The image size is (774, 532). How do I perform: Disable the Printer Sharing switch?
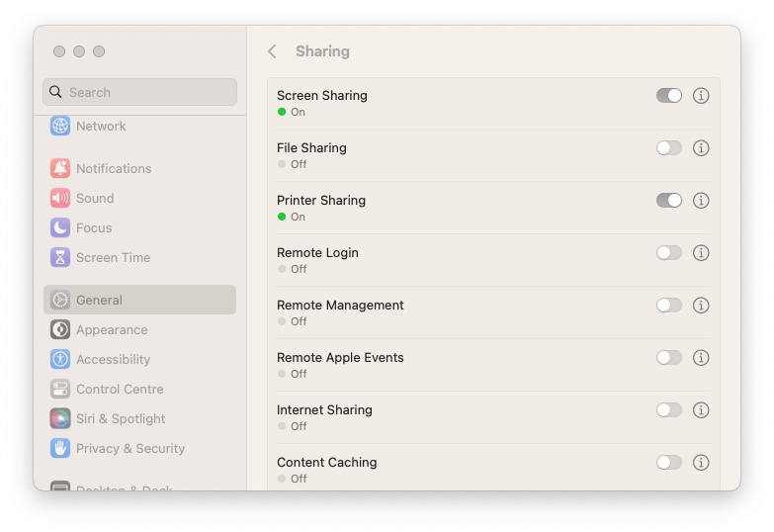pos(669,200)
